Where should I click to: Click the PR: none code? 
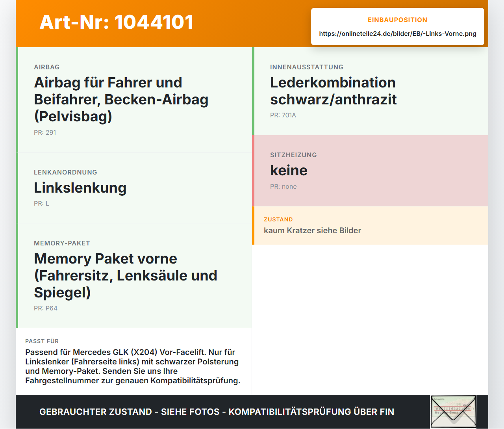pos(283,187)
